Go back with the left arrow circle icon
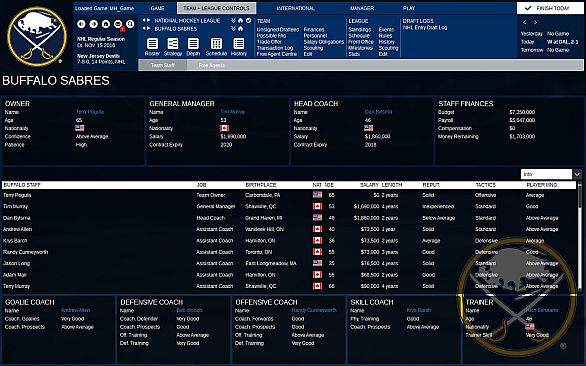Screen dimensions: 586x366 (81, 24)
